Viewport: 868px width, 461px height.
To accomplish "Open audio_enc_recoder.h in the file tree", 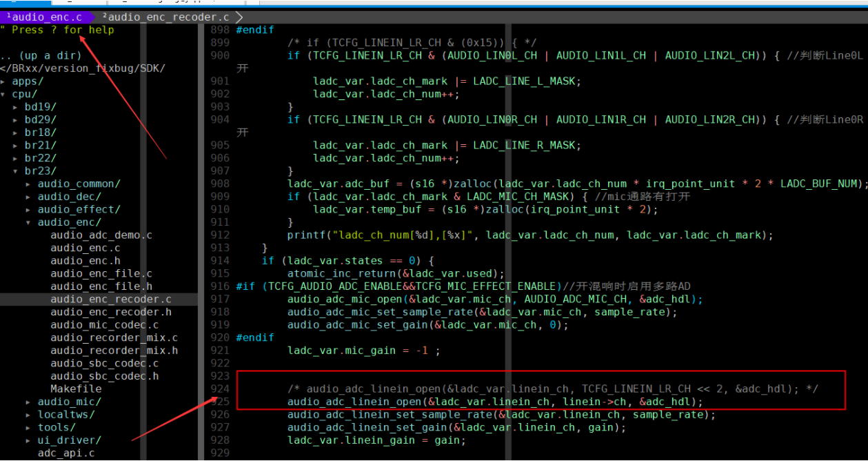I will [x=111, y=312].
